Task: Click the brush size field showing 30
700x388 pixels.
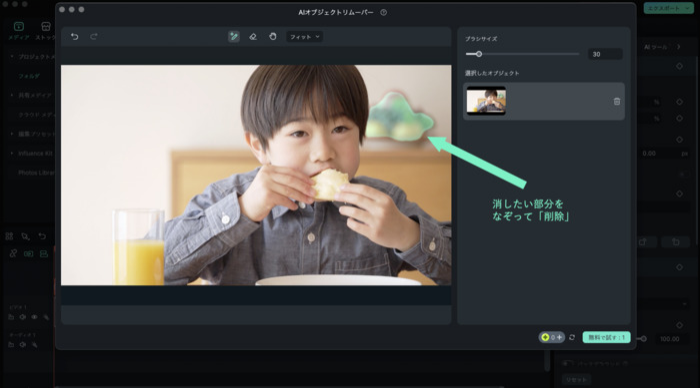Action: point(605,54)
